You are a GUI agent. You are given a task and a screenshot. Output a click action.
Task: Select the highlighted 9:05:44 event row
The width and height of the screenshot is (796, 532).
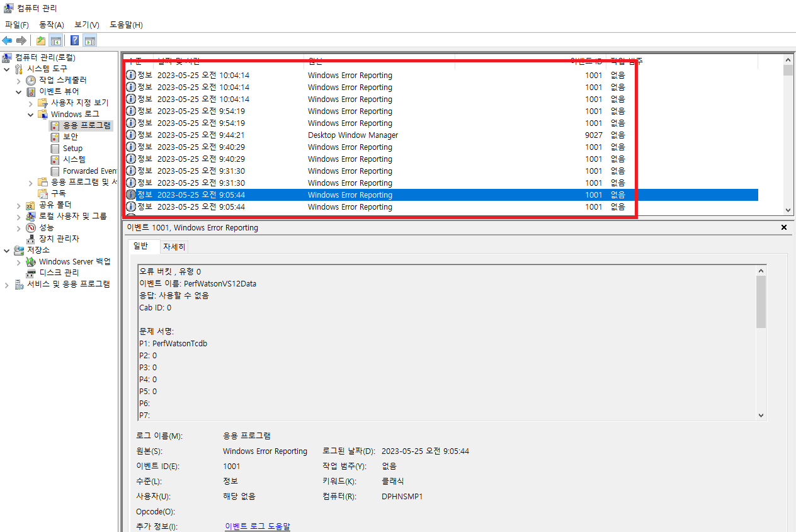coord(441,195)
